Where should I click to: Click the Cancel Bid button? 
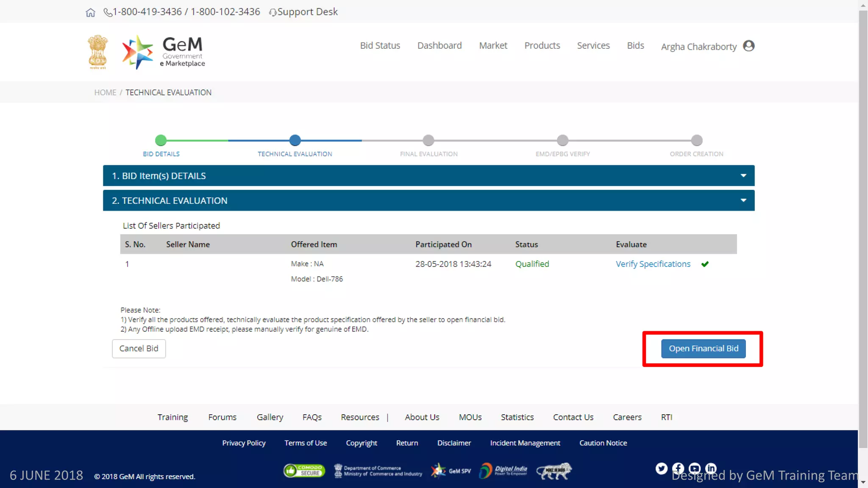139,348
